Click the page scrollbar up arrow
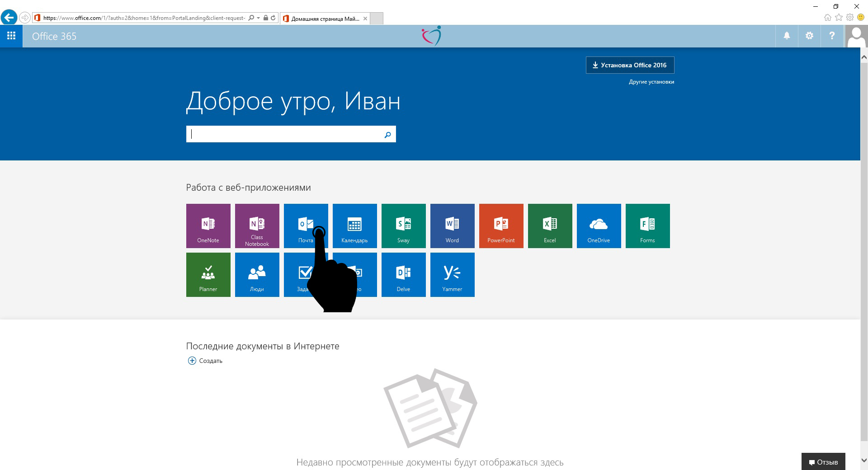The width and height of the screenshot is (868, 470). (x=864, y=57)
